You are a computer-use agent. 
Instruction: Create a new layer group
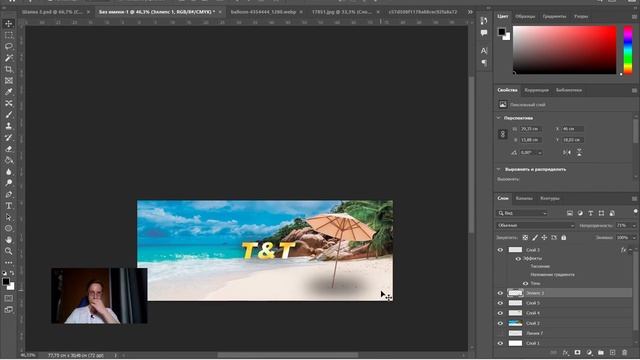tap(601, 353)
